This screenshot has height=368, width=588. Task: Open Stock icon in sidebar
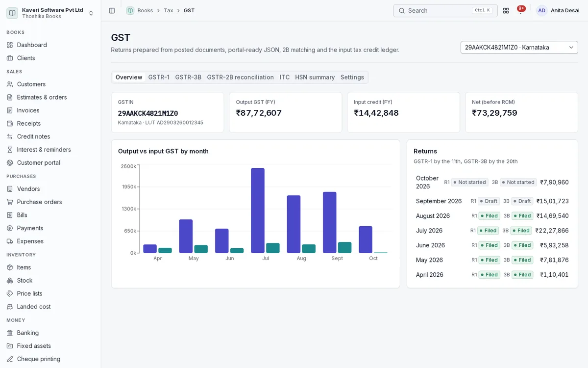(10, 281)
